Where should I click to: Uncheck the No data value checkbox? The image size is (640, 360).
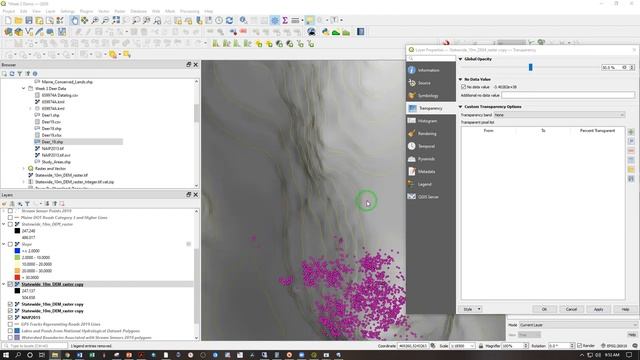[463, 87]
